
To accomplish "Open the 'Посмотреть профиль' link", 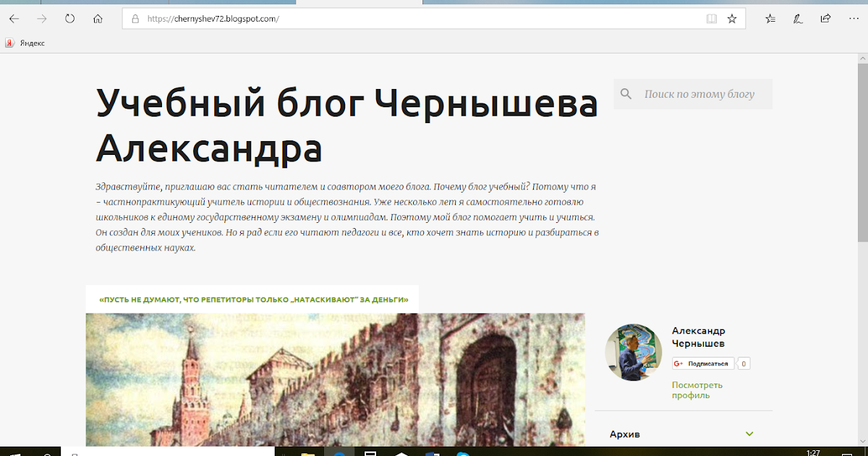I will pos(697,390).
